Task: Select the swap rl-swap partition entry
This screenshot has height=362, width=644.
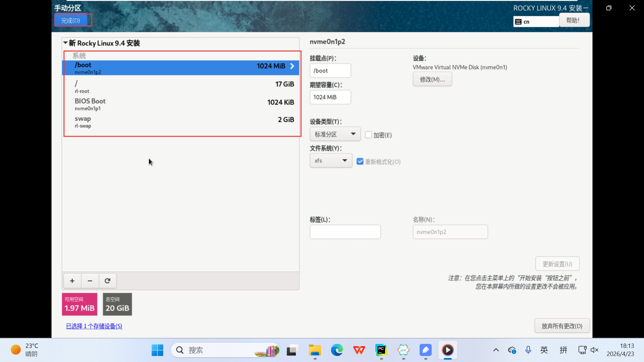Action: point(181,122)
